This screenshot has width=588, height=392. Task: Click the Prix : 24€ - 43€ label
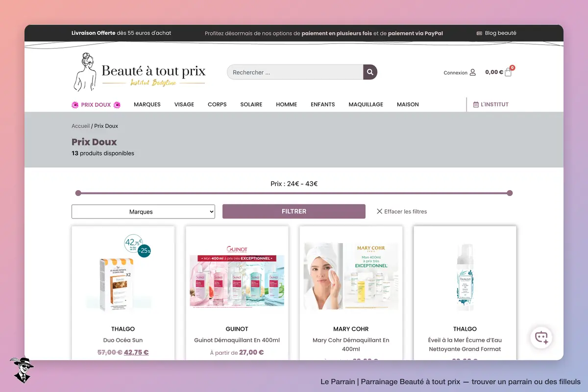coord(294,184)
